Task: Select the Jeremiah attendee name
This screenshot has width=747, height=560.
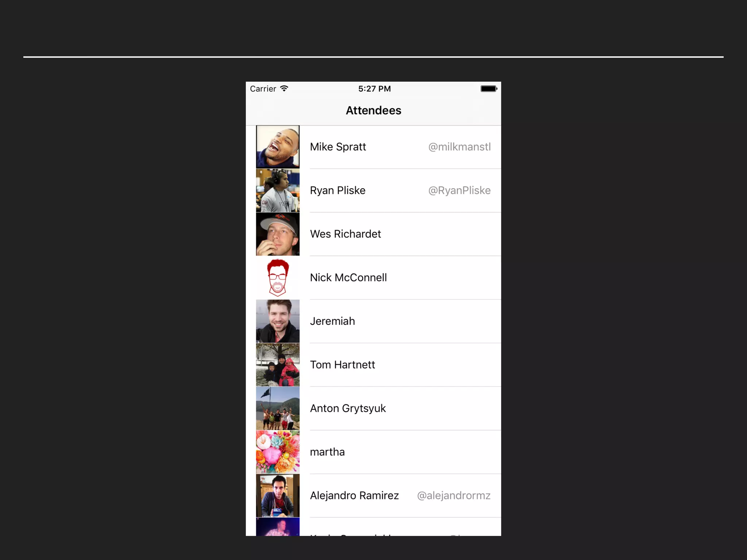Action: (332, 321)
